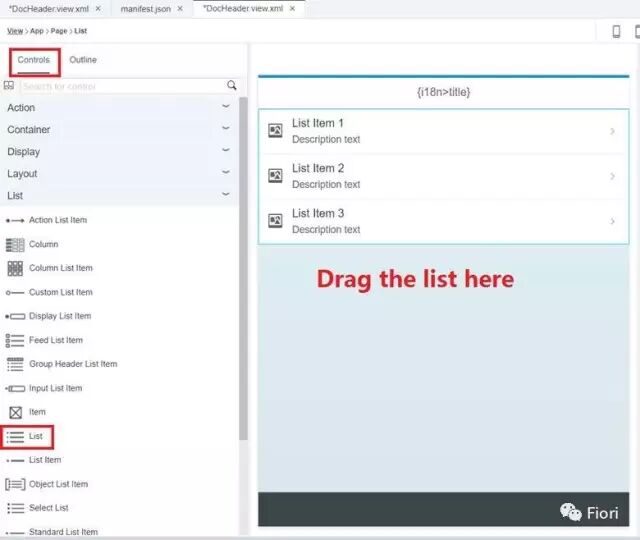The width and height of the screenshot is (640, 540).
Task: Switch to first DocHeader.view.xml tab
Action: click(49, 9)
